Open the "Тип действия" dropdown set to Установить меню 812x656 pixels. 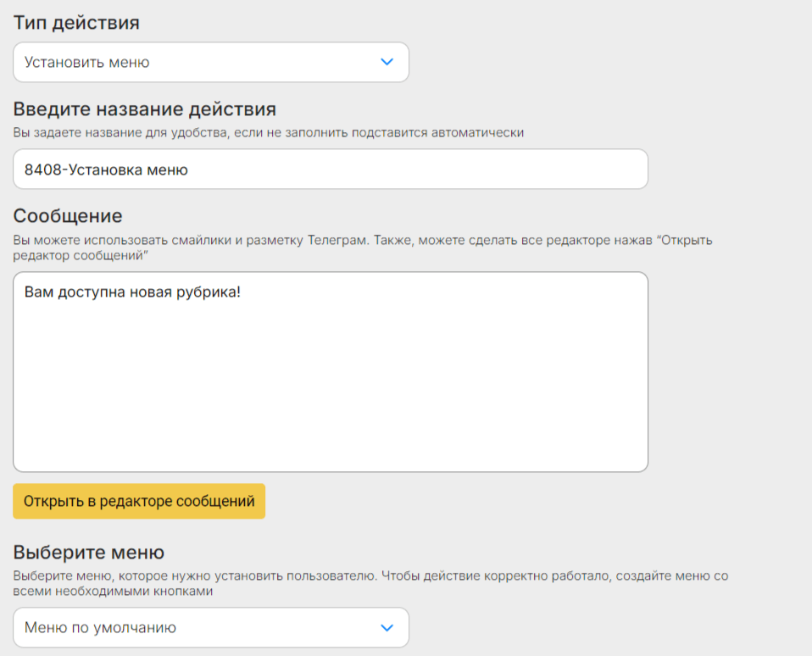tap(211, 62)
